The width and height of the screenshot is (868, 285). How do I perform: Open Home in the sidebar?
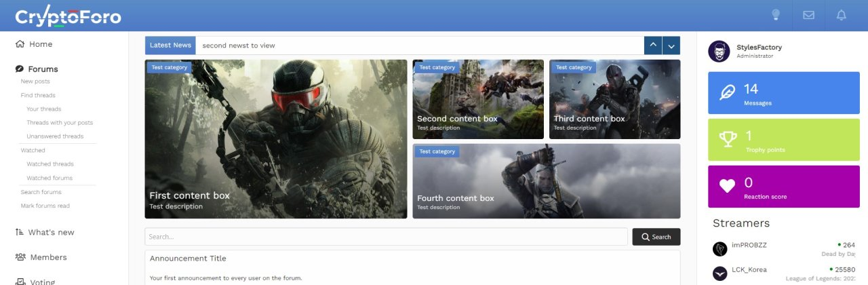pos(40,44)
